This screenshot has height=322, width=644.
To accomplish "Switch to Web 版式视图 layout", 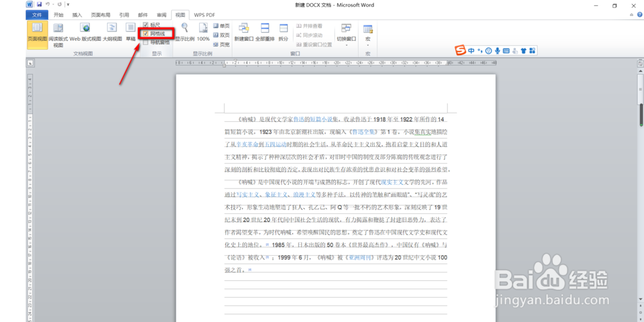I will 85,32.
